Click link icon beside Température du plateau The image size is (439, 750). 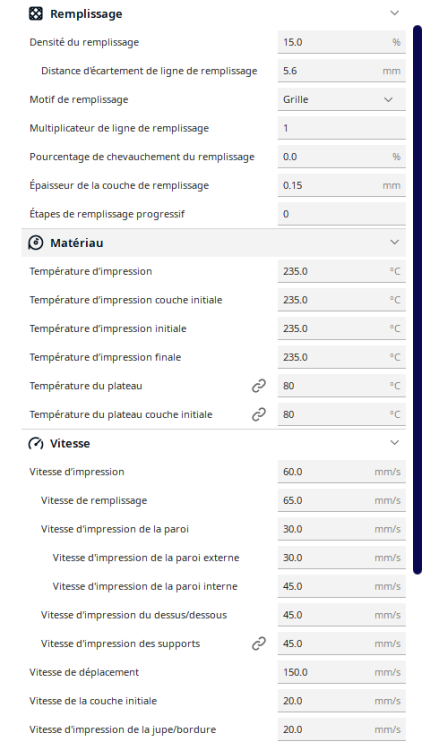pyautogui.click(x=259, y=386)
